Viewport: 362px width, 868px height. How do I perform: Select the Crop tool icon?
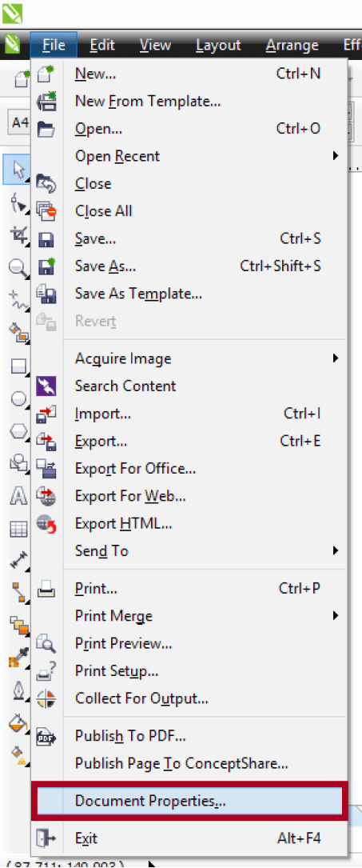click(x=18, y=235)
